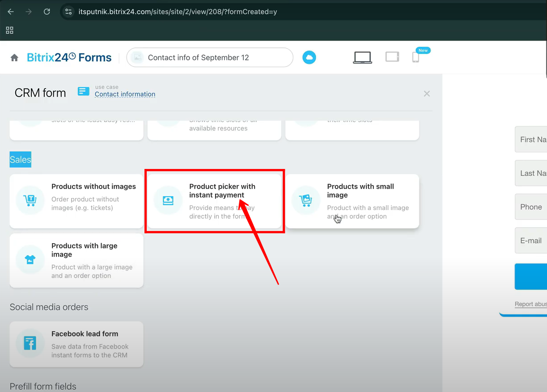Image resolution: width=547 pixels, height=392 pixels.
Task: Switch to desktop preview laptop icon
Action: pos(362,57)
